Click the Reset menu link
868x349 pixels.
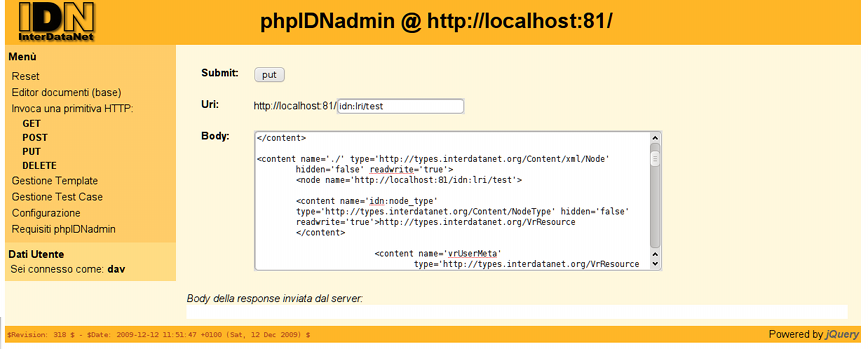click(25, 76)
